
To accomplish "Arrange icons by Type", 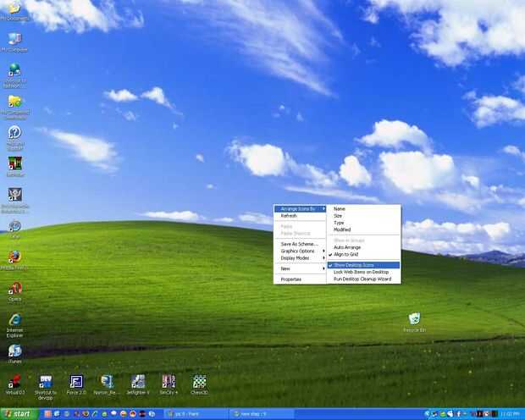I will pos(363,223).
